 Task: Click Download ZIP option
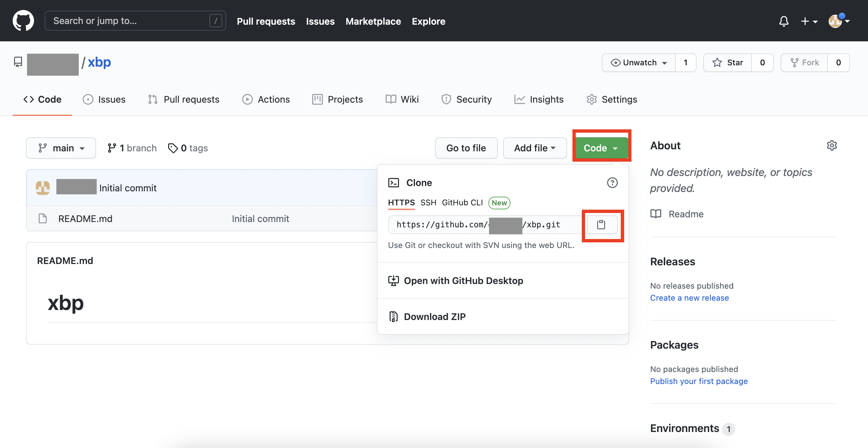434,317
